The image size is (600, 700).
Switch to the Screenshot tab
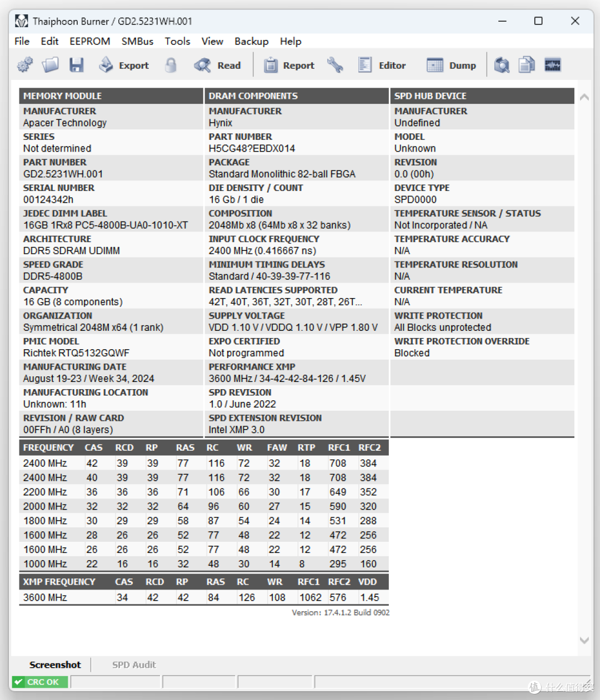click(55, 664)
